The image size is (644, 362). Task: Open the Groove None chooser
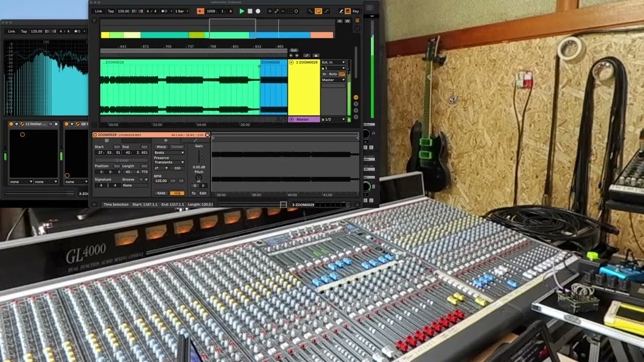click(x=135, y=185)
